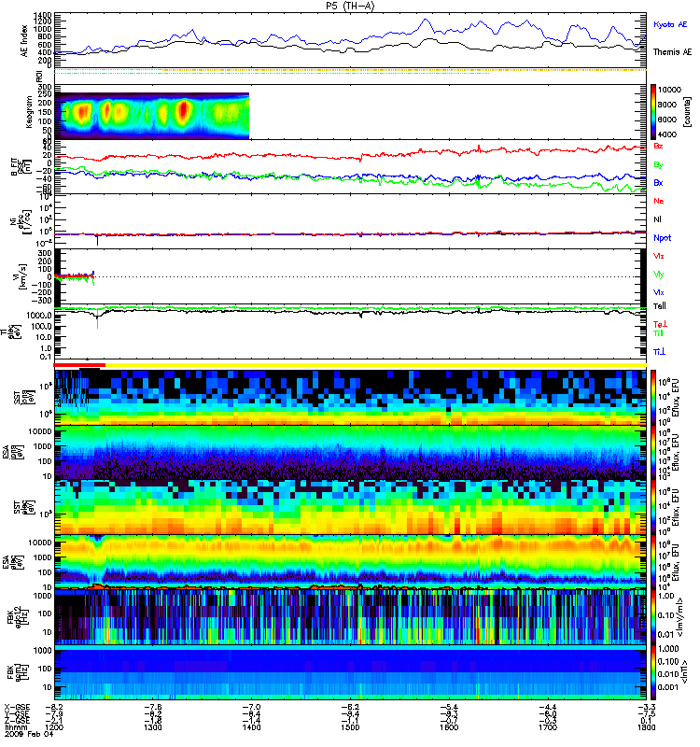
Task: Click the -7.0 X-GSE position value
Action: pos(251,707)
